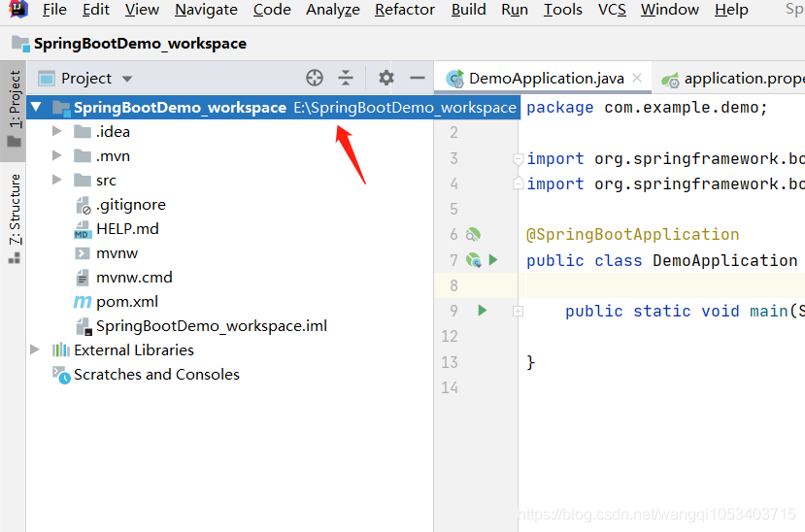Click the application.properties tab icon
This screenshot has height=532, width=805.
coord(670,80)
